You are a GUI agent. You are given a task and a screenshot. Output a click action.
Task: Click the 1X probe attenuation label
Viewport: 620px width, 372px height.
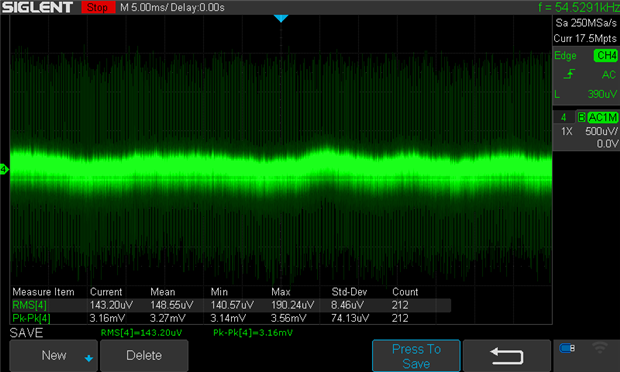567,131
